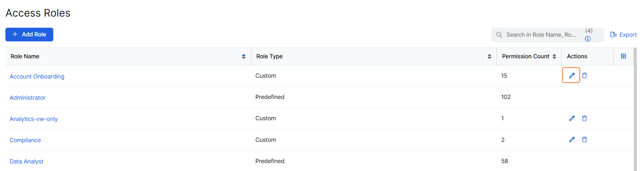Sort table by Role Name

pyautogui.click(x=244, y=57)
